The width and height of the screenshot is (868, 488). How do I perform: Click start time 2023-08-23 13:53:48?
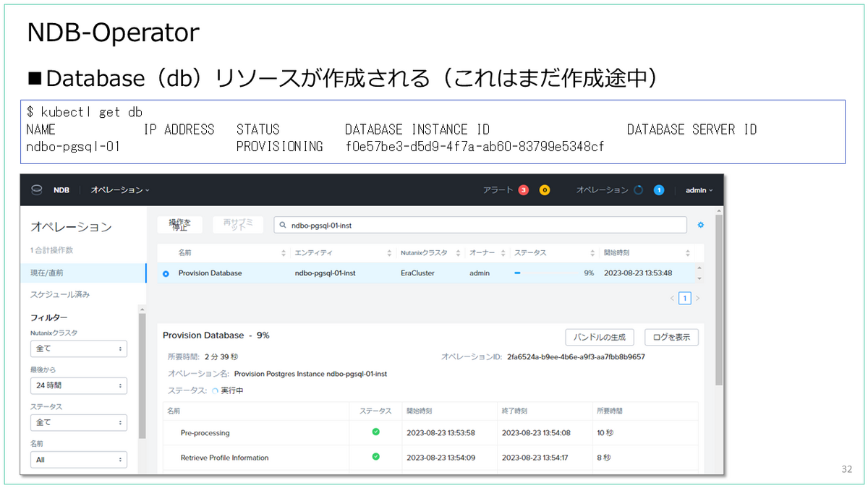pos(638,273)
